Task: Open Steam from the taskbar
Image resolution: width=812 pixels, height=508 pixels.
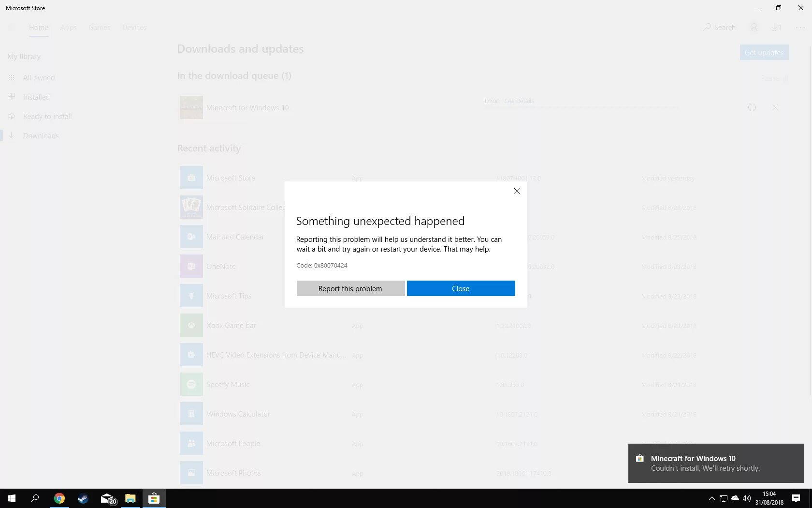Action: pyautogui.click(x=83, y=498)
